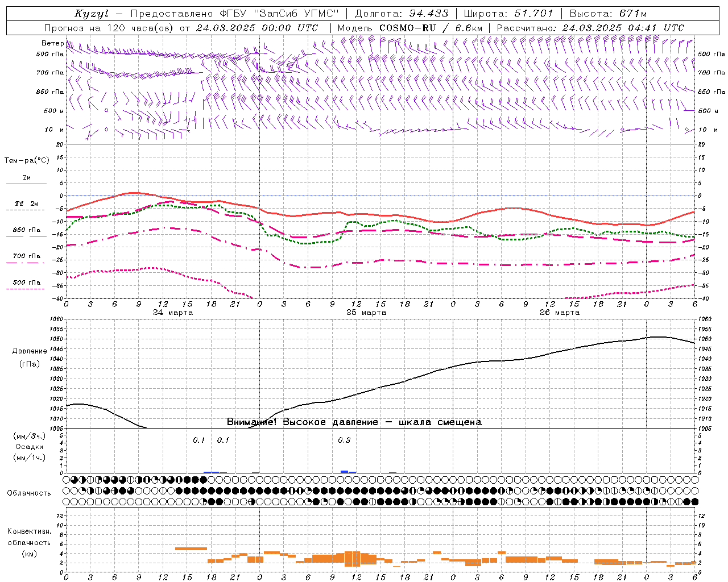Select the model name COSMO-RU / 6.6км
728x582 pixels.
(432, 28)
